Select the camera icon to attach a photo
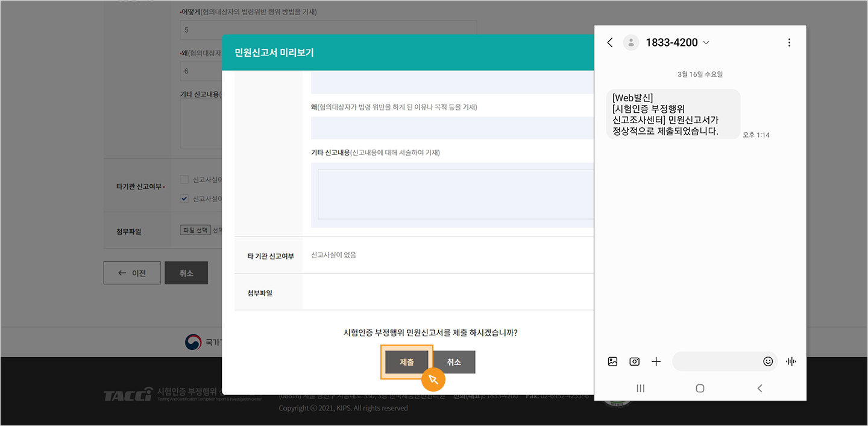This screenshot has width=868, height=426. [634, 361]
